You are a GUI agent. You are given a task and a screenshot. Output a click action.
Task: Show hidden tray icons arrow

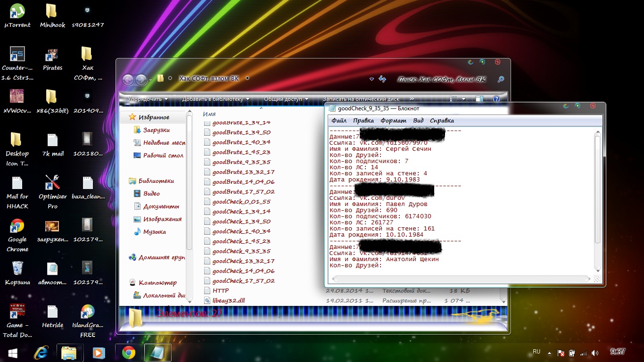click(550, 352)
